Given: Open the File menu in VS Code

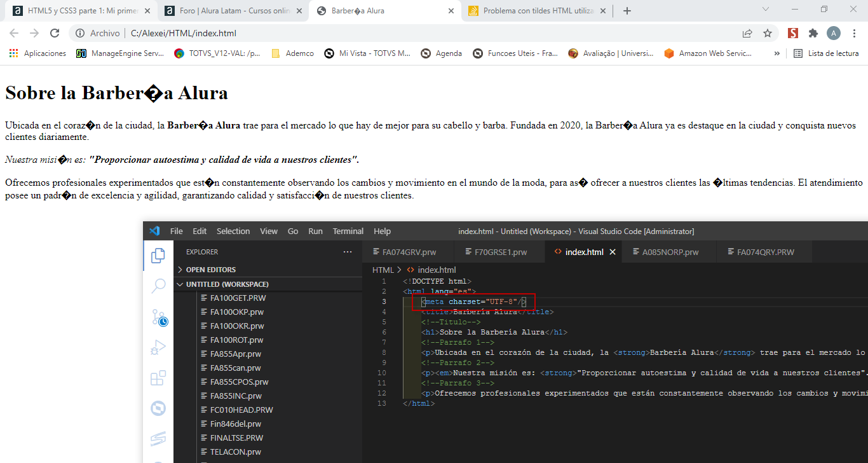Looking at the screenshot, I should tap(176, 231).
